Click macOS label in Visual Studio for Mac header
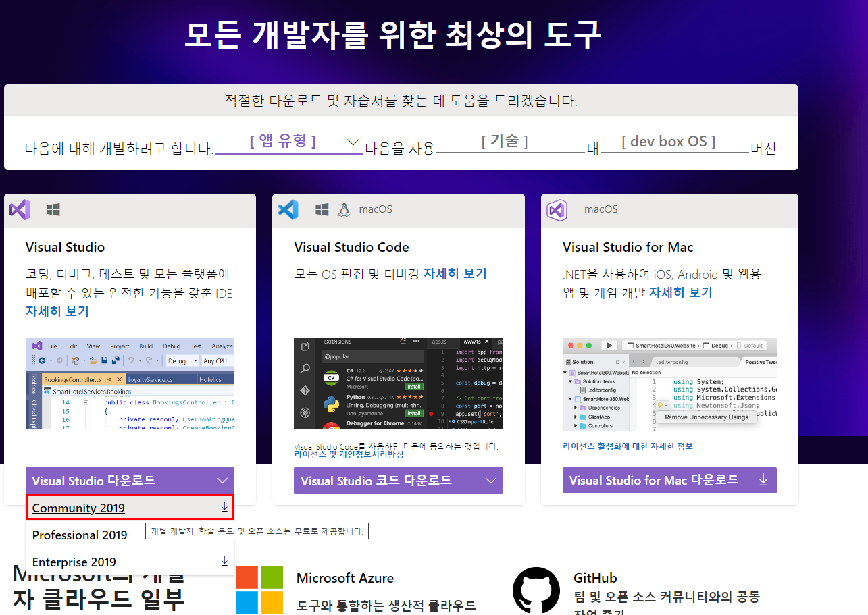Image resolution: width=868 pixels, height=615 pixels. pyautogui.click(x=601, y=209)
